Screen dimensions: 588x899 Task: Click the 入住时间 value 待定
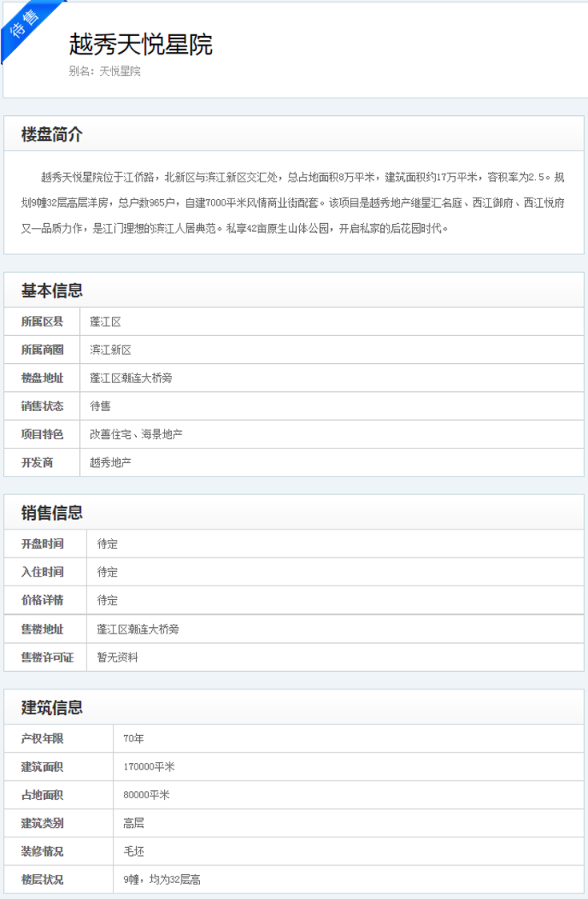107,572
